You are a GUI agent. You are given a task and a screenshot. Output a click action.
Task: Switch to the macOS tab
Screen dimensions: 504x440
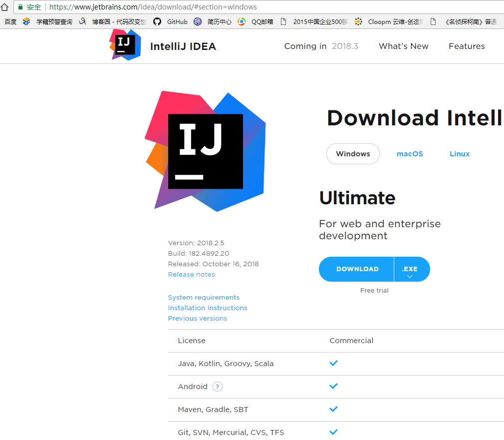pos(410,154)
